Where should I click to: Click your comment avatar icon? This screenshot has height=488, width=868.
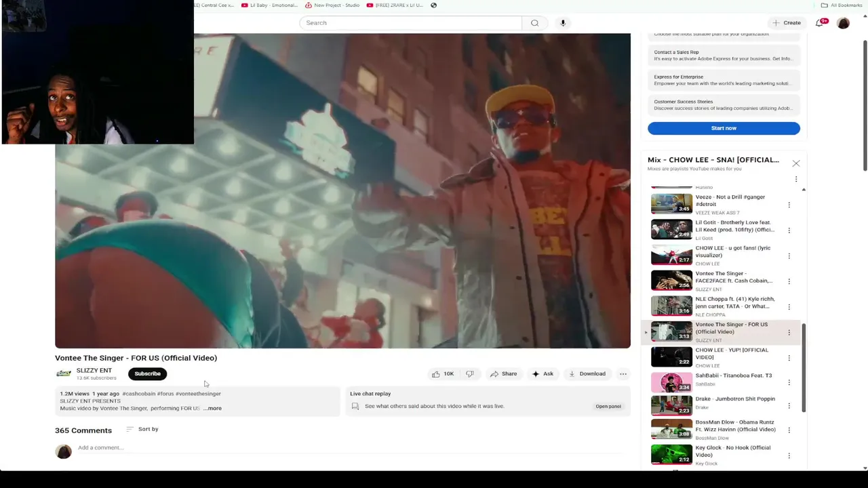pos(64,451)
